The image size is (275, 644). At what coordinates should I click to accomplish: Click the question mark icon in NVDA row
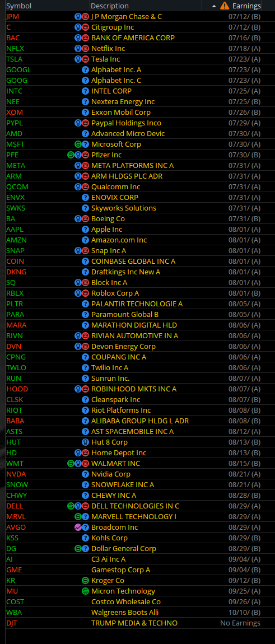click(x=86, y=474)
